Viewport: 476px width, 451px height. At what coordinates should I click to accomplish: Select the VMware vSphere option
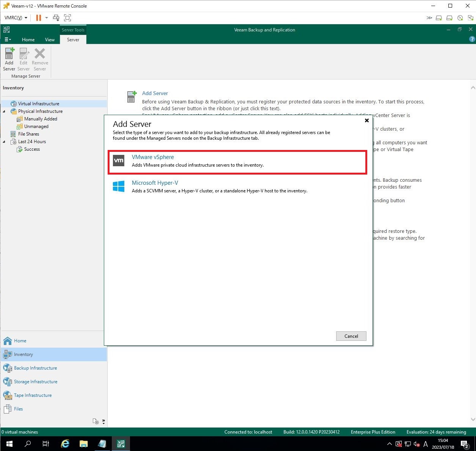click(238, 162)
